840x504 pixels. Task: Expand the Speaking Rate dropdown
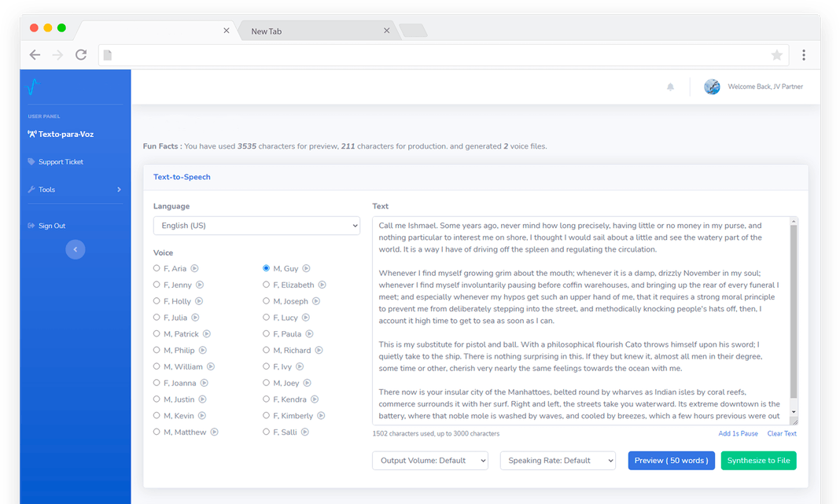click(x=558, y=461)
